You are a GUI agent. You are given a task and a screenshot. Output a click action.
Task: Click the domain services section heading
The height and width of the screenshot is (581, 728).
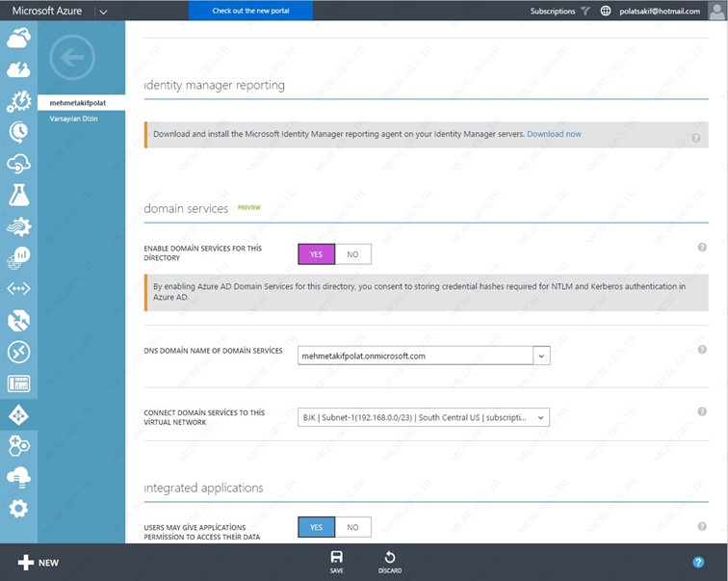tap(186, 208)
